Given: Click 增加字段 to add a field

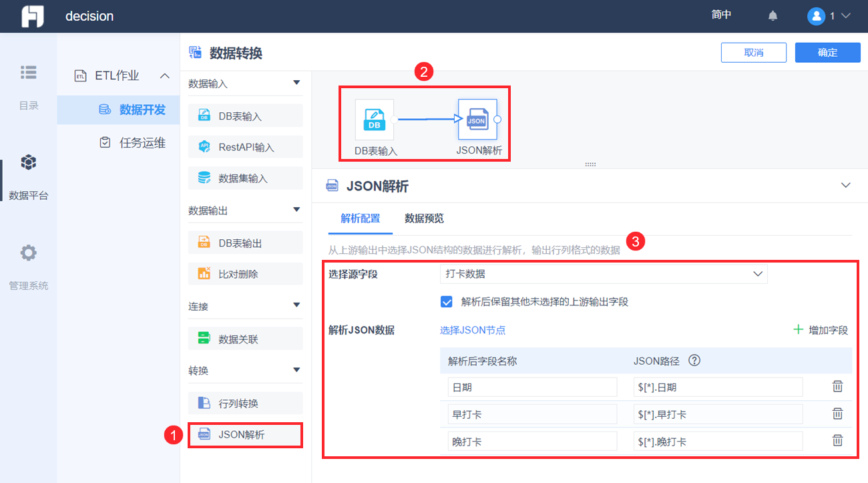Looking at the screenshot, I should (821, 330).
